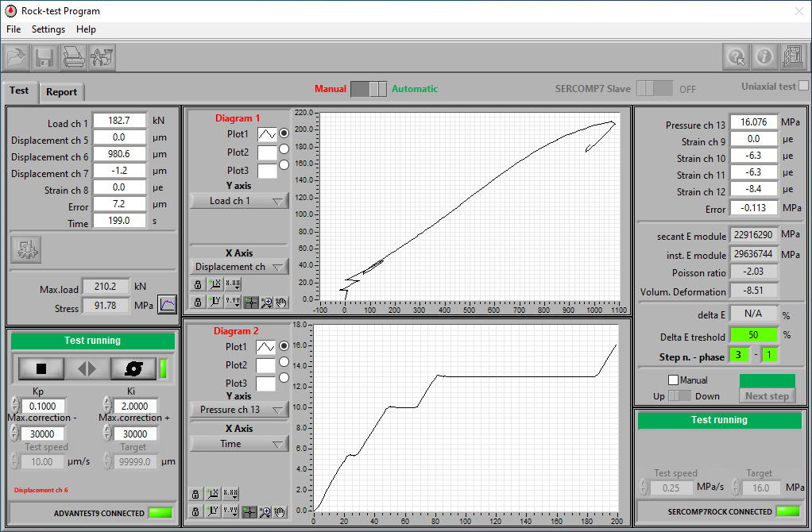This screenshot has height=532, width=812.
Task: Enable the Uniaxial test checkbox
Action: (803, 86)
